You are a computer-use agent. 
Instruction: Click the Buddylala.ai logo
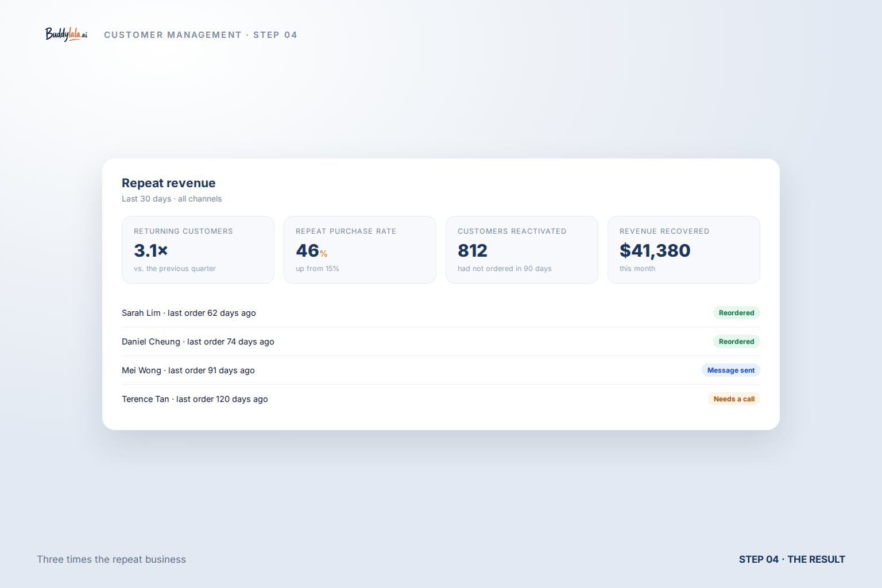pyautogui.click(x=67, y=34)
